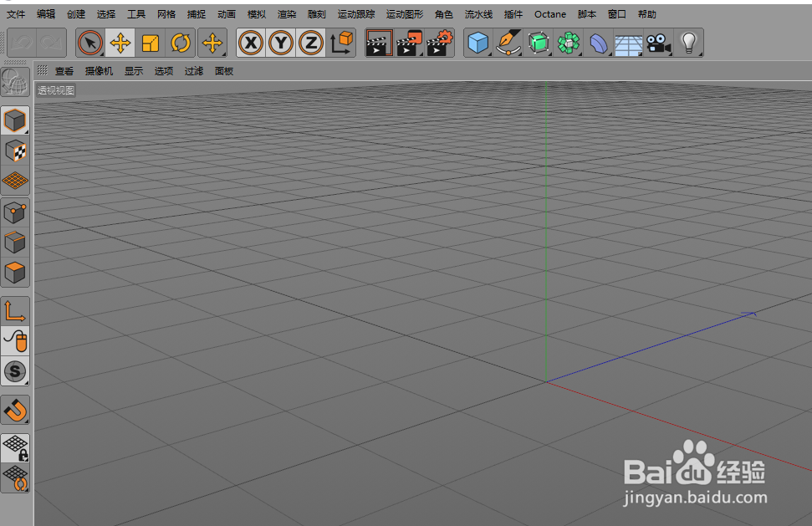Render the active view
This screenshot has width=812, height=526.
pyautogui.click(x=379, y=43)
